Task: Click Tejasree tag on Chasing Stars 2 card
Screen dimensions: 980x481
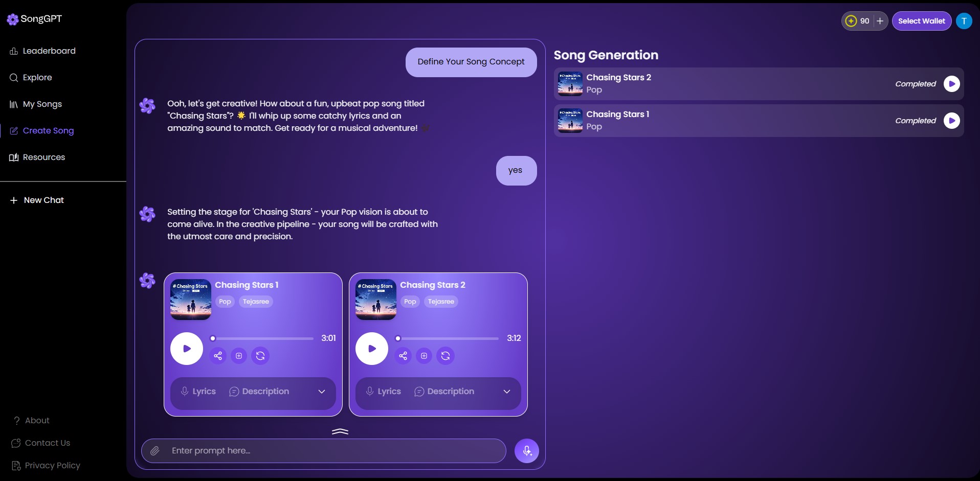Action: tap(441, 302)
